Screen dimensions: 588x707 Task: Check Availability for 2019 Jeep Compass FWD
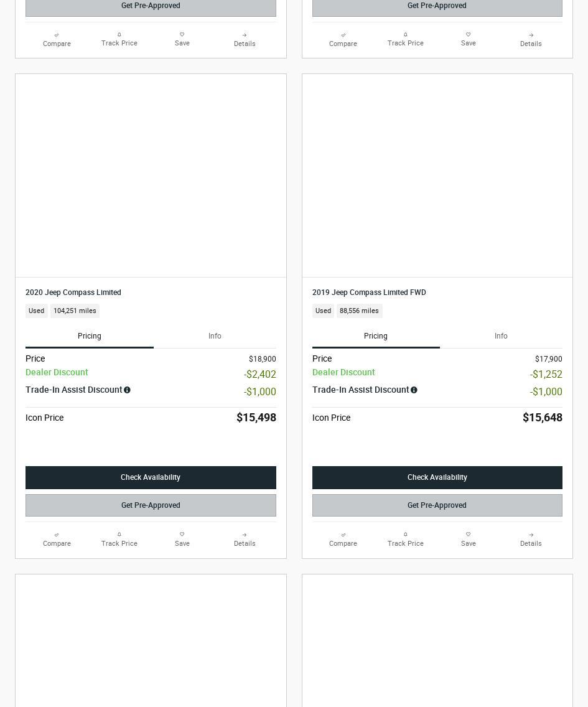pyautogui.click(x=437, y=477)
